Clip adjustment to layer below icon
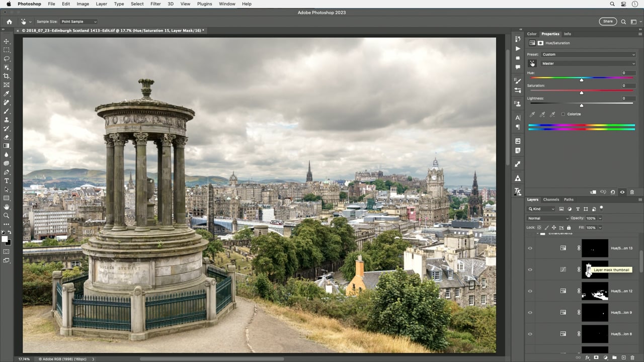644x362 pixels. coord(593,192)
